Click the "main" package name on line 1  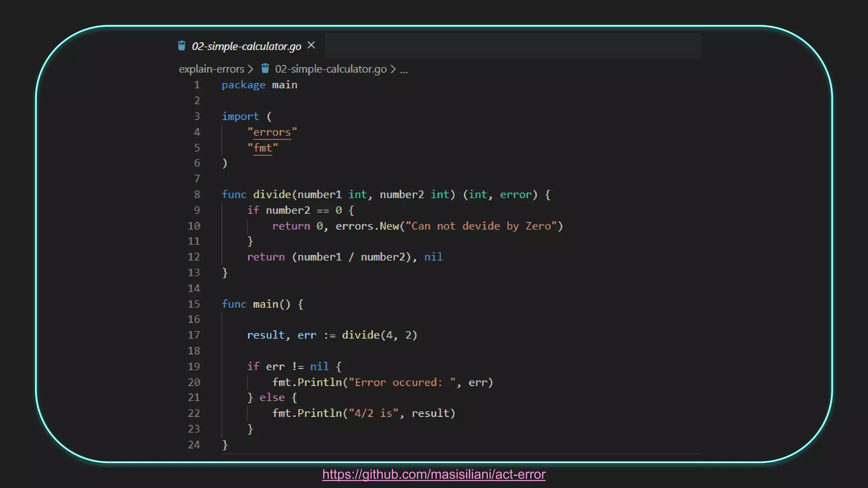point(284,85)
